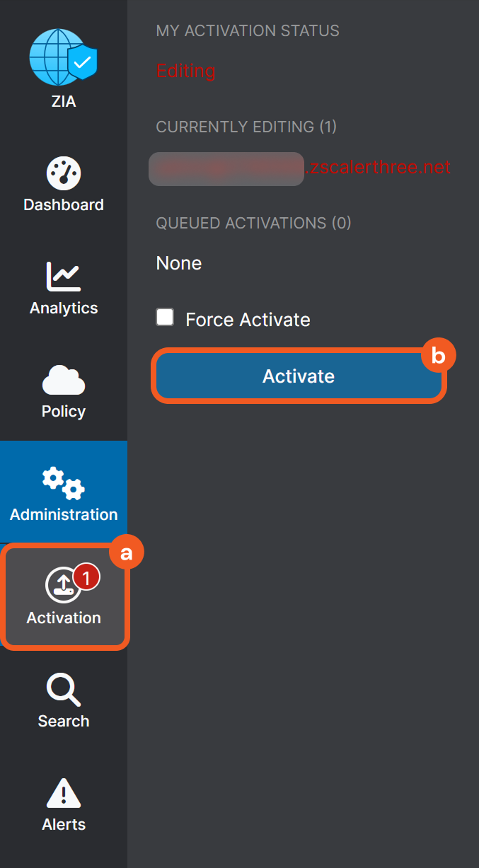The height and width of the screenshot is (868, 479).
Task: Select the "Analytics" menu label
Action: (x=64, y=308)
